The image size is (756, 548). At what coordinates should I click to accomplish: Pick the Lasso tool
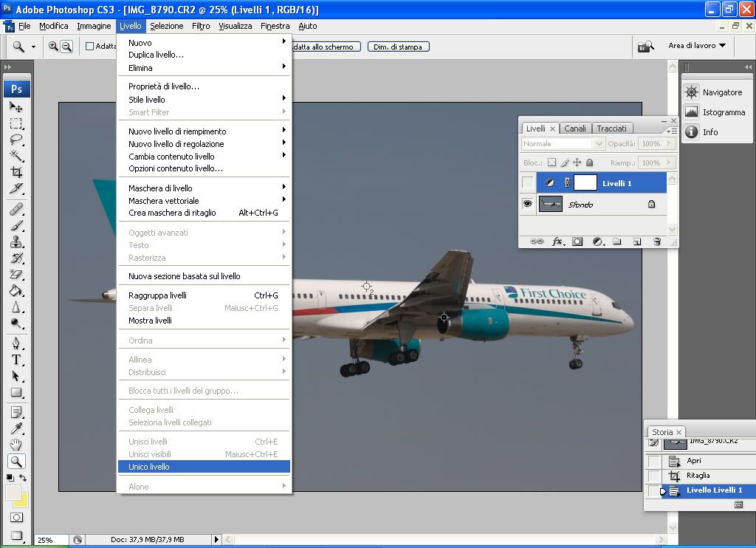click(x=16, y=139)
